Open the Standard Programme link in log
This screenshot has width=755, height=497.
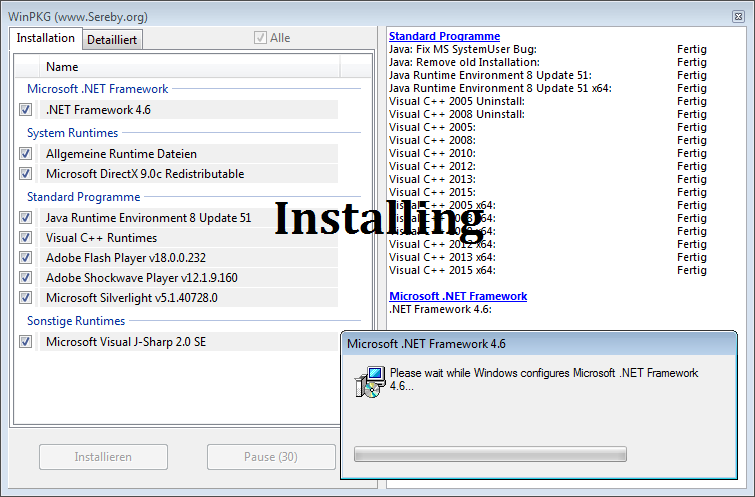click(x=444, y=36)
